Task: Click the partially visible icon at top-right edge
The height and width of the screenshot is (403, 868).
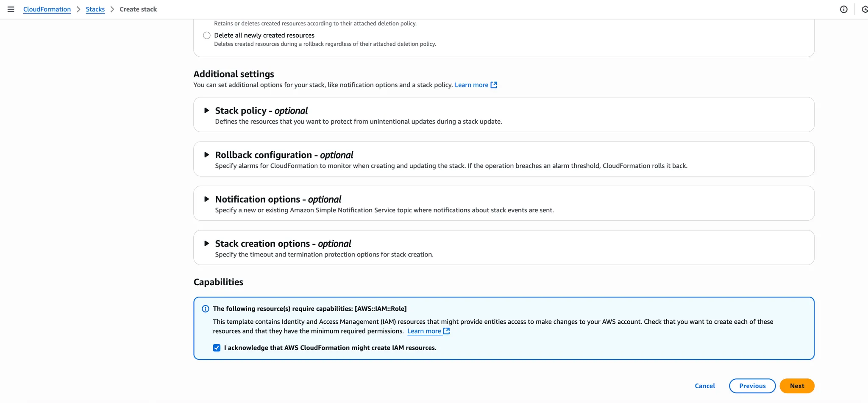Action: point(865,9)
